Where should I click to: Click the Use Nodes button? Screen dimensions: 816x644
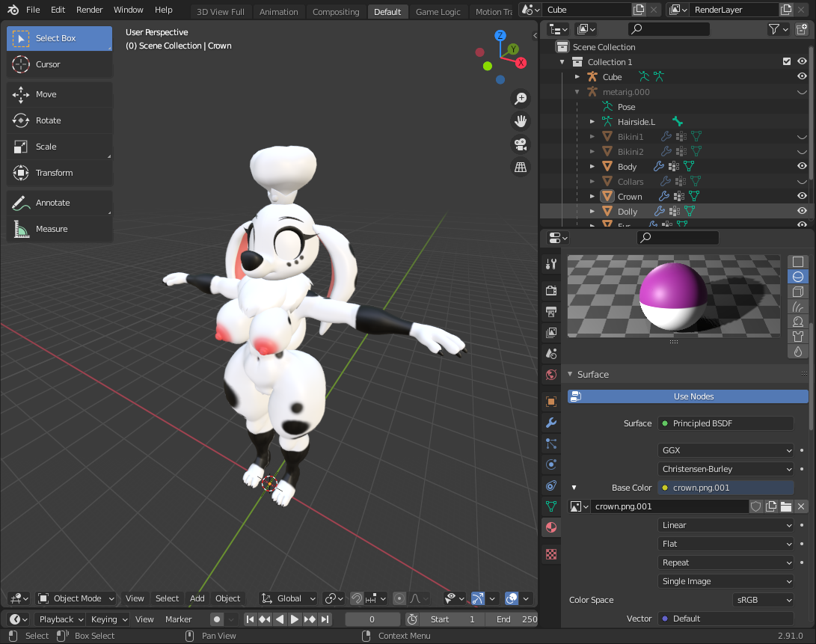pos(693,396)
